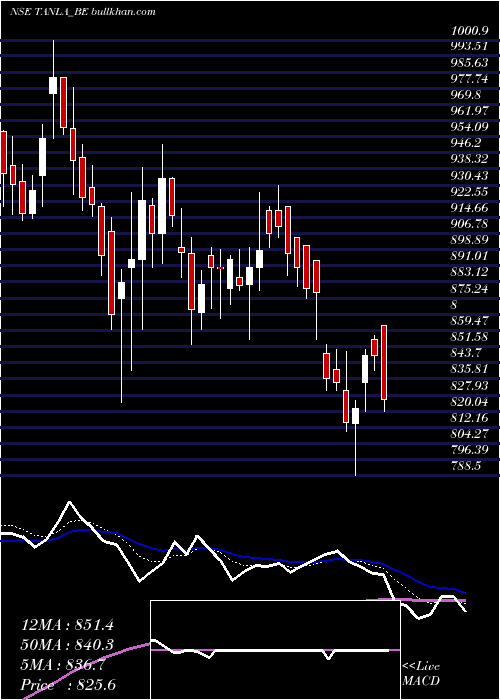Viewport: 500px width, 700px height.
Task: Click the 930.43 axis value
Action: [471, 176]
